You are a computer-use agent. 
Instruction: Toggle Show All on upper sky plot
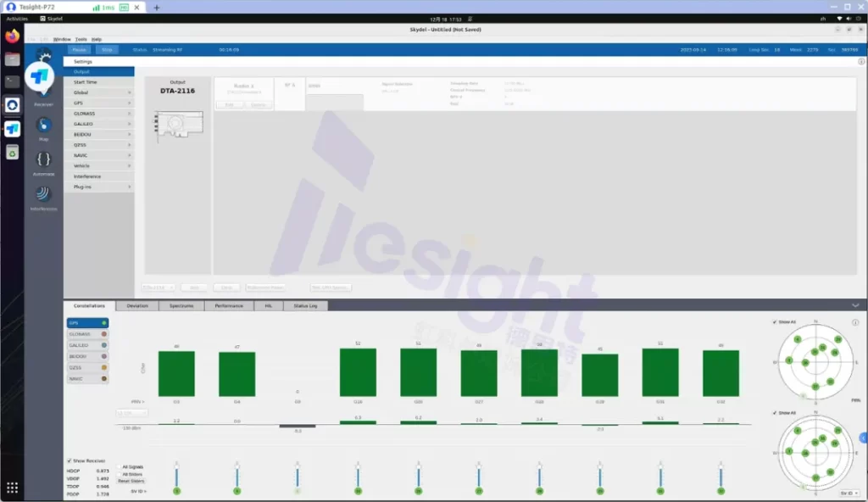(x=775, y=322)
